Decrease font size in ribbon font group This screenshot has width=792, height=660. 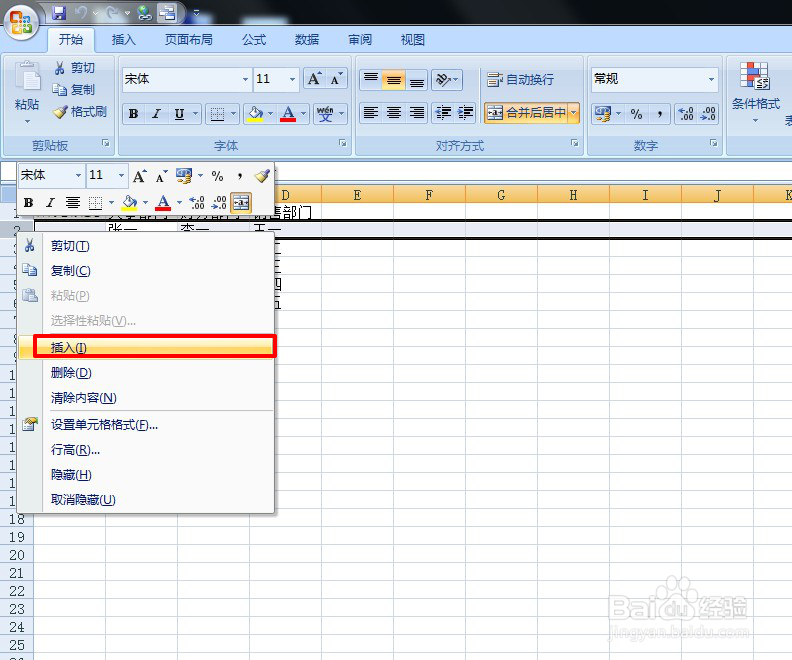(x=336, y=79)
